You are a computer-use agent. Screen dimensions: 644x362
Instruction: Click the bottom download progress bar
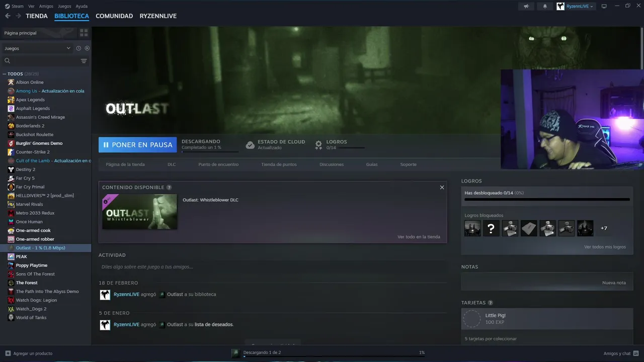click(334, 356)
